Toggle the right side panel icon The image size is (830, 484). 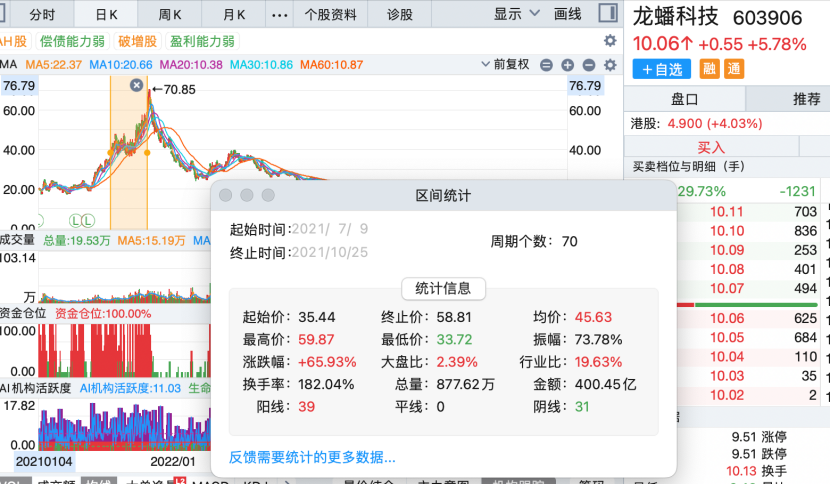(607, 14)
